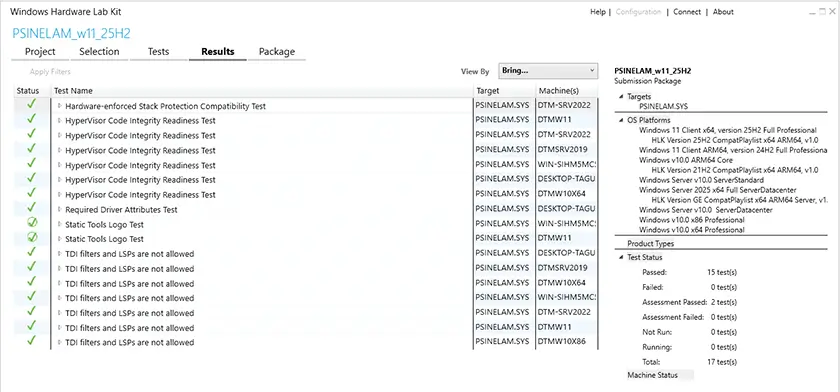
Task: Expand the Required Driver Attributes Test row
Action: click(x=59, y=209)
